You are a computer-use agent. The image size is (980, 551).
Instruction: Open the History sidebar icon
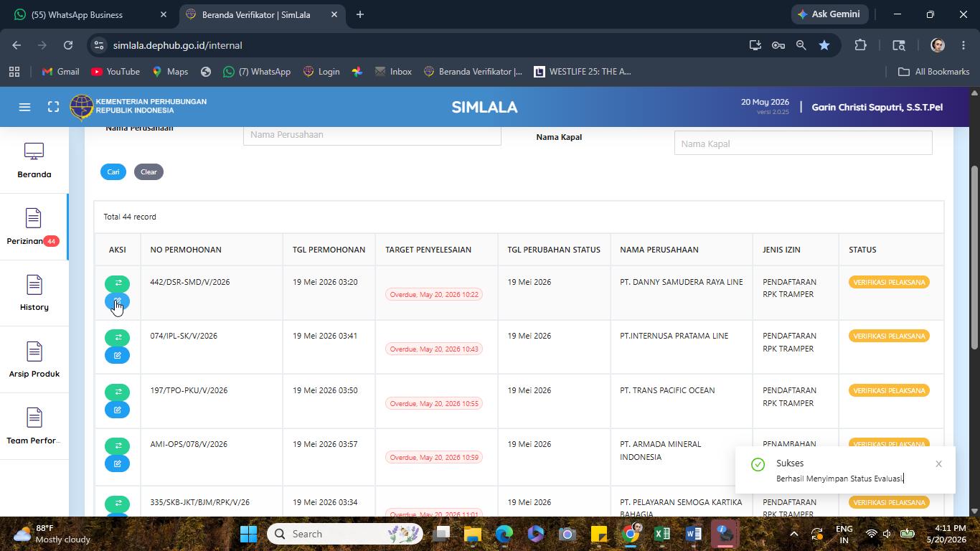[x=34, y=293]
